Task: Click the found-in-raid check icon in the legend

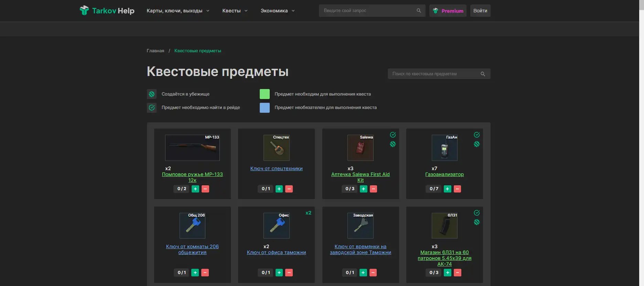Action: pos(152,108)
